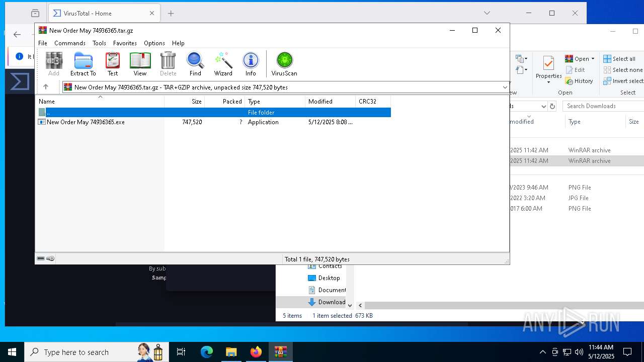The image size is (644, 362).
Task: Click Select none in Explorer ribbon
Action: click(623, 70)
